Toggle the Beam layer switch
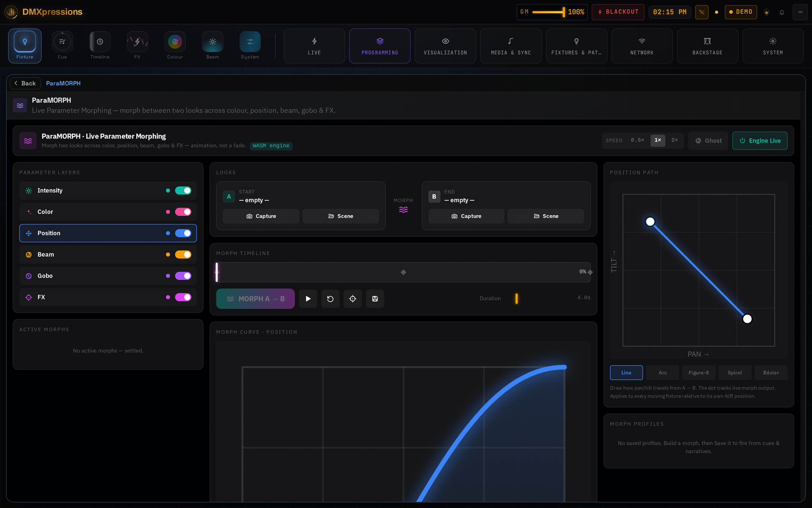This screenshot has width=812, height=508. click(183, 254)
